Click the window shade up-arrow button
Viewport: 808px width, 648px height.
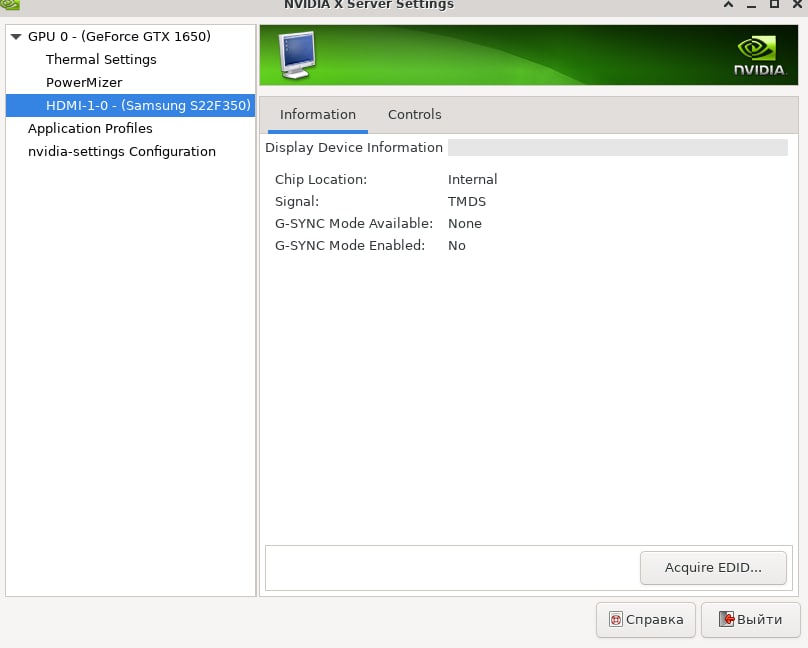point(728,4)
